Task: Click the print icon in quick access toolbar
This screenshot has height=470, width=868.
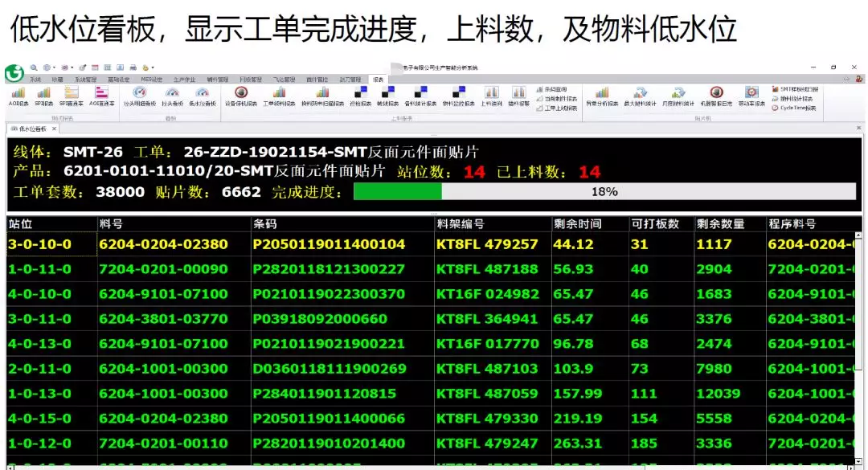Action: click(x=133, y=67)
